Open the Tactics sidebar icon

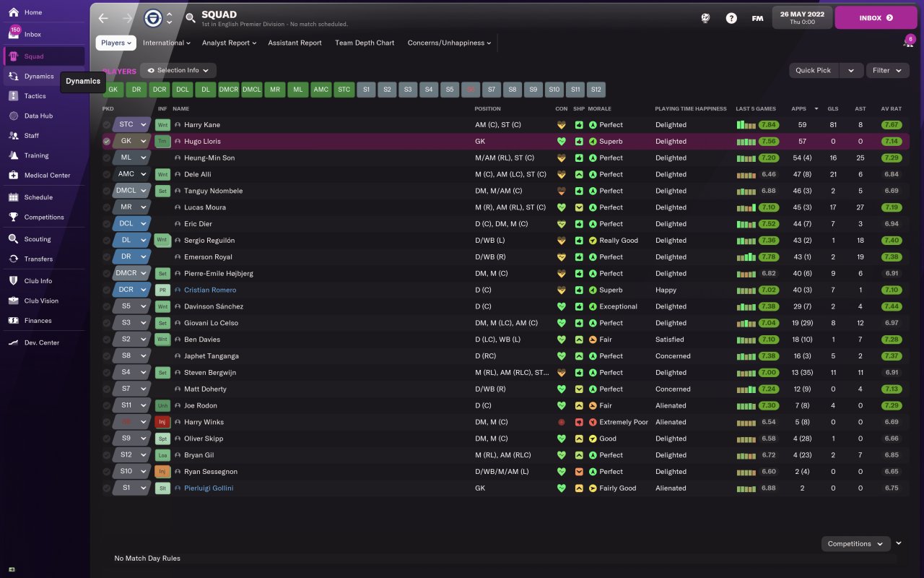point(13,96)
